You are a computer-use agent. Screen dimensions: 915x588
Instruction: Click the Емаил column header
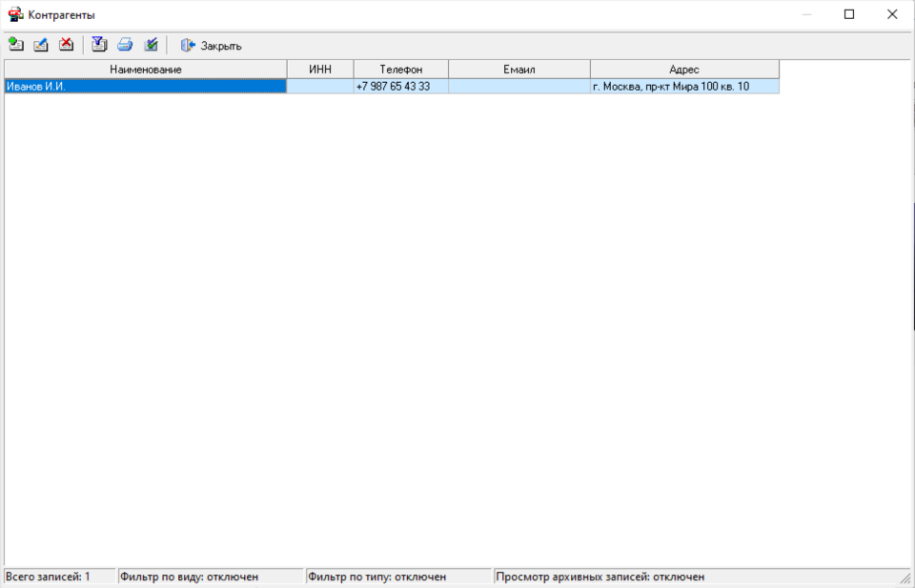[x=519, y=70]
